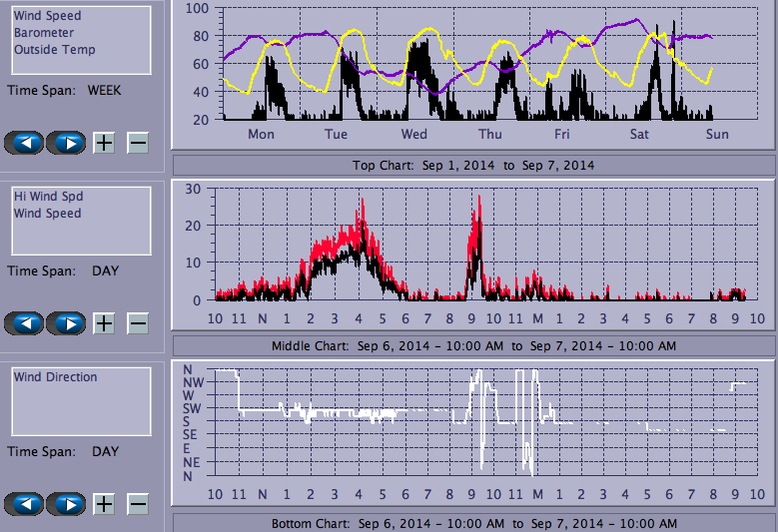Select Barometer in the top chart list

(43, 33)
